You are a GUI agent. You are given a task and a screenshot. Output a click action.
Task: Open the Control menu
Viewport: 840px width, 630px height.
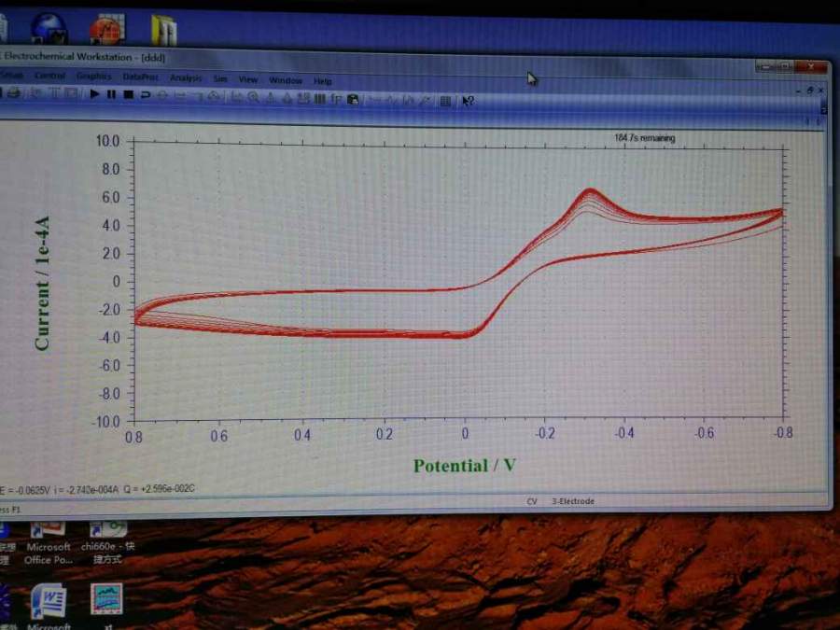coord(49,76)
